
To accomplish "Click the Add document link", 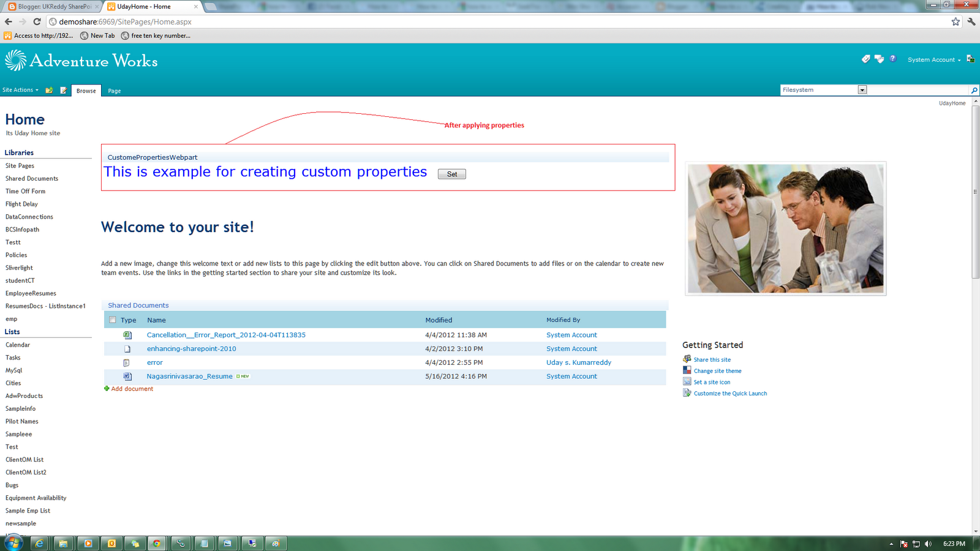I will tap(132, 389).
